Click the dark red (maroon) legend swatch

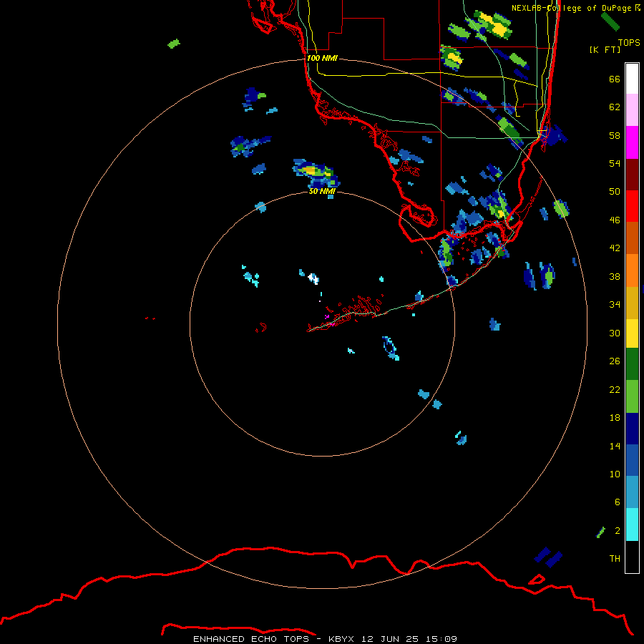pos(632,175)
